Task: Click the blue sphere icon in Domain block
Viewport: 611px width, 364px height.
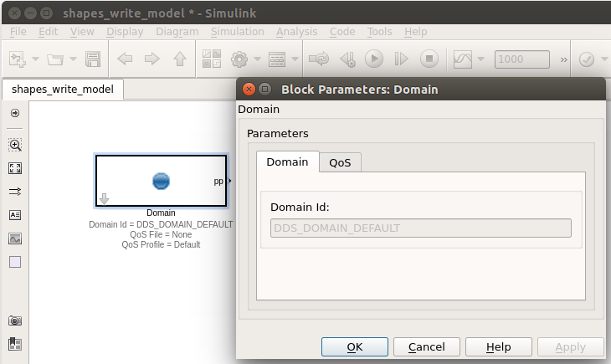Action: coord(161,182)
